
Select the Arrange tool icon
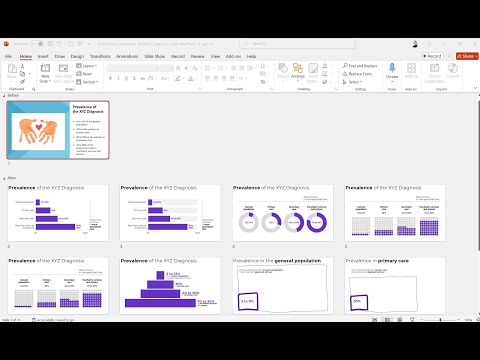(x=298, y=68)
